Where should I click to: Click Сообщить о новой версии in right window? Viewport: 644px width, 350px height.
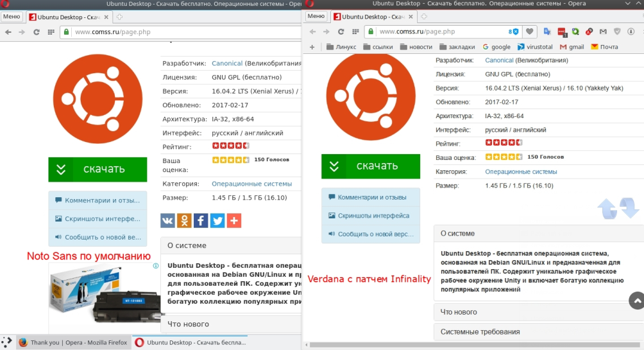(371, 234)
